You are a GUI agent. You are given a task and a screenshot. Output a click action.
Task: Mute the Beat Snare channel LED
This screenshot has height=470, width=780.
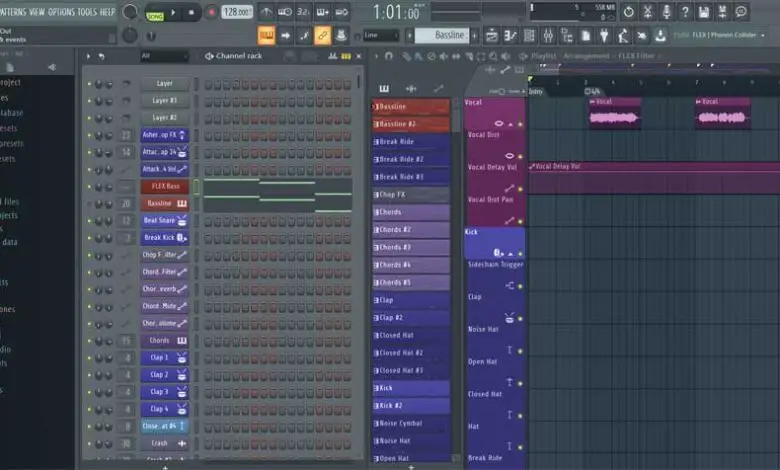pos(89,221)
